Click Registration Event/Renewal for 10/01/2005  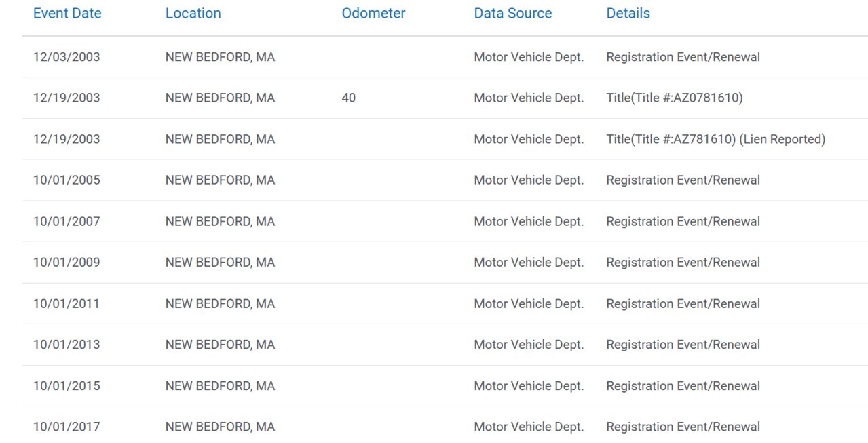[683, 180]
